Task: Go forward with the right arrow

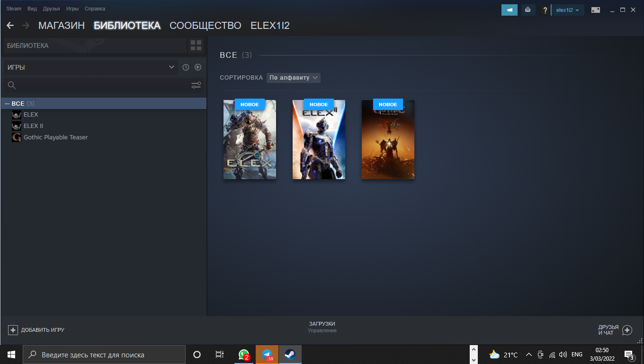Action: click(26, 26)
